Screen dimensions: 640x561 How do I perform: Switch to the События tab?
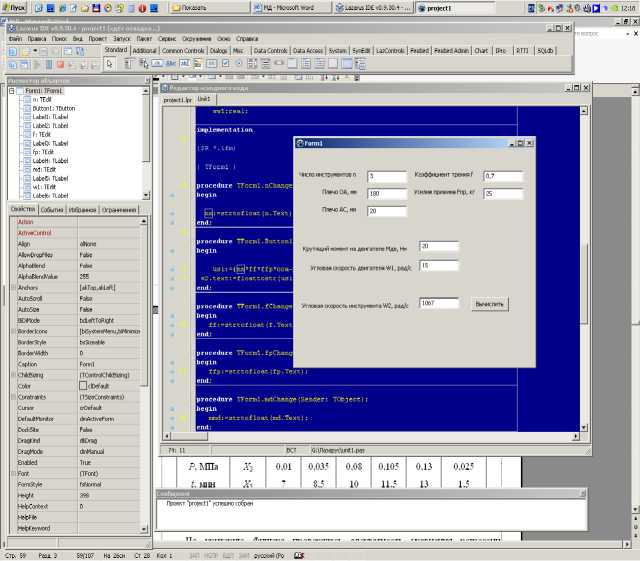point(52,210)
